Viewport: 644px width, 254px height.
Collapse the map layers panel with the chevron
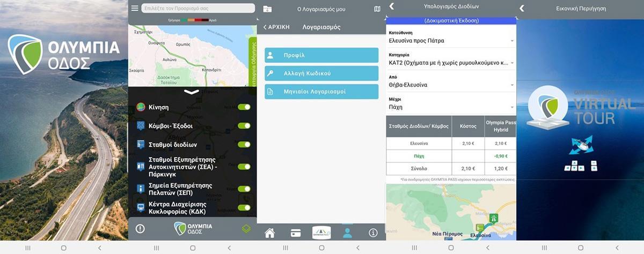192,92
